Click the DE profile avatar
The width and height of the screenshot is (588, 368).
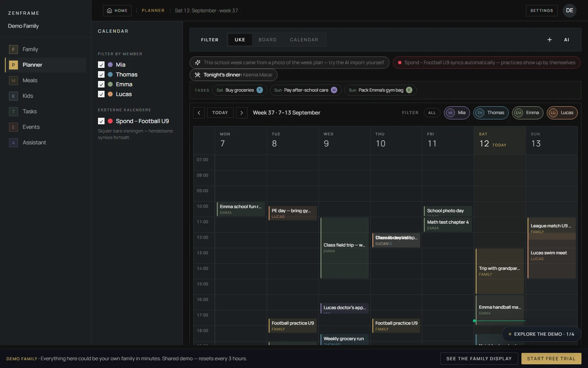tap(570, 11)
